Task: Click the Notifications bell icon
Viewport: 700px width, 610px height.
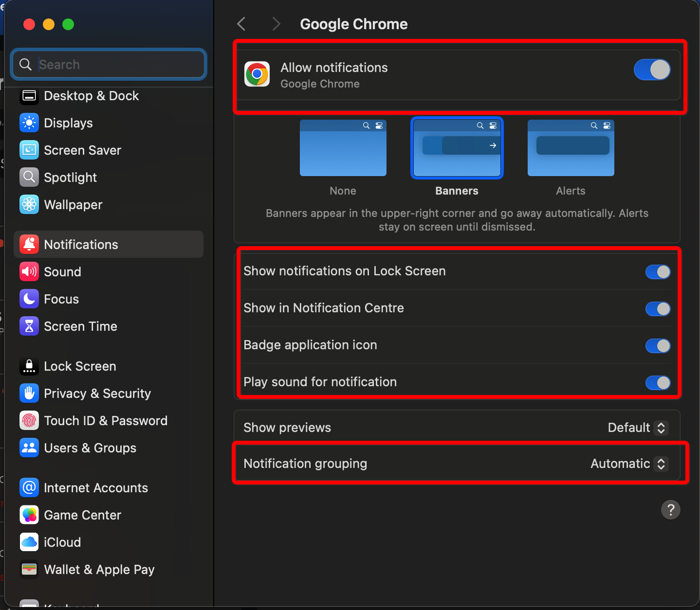Action: pyautogui.click(x=29, y=245)
